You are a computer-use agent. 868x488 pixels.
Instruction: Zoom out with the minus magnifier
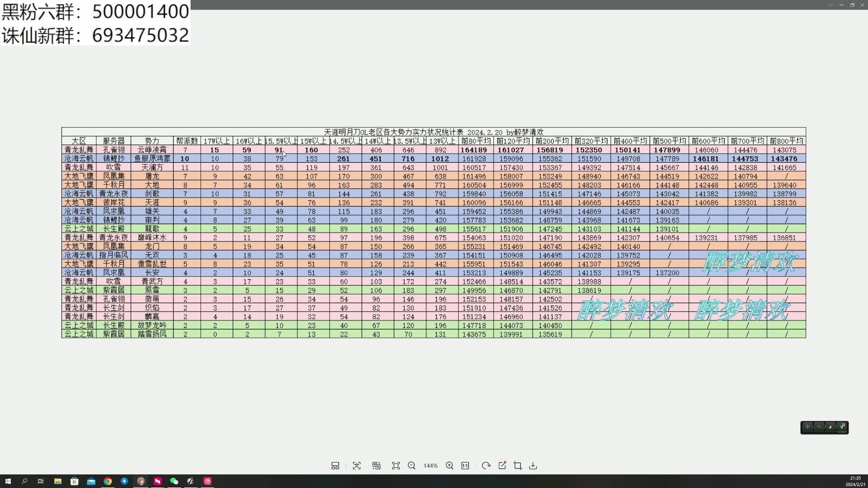click(x=411, y=466)
